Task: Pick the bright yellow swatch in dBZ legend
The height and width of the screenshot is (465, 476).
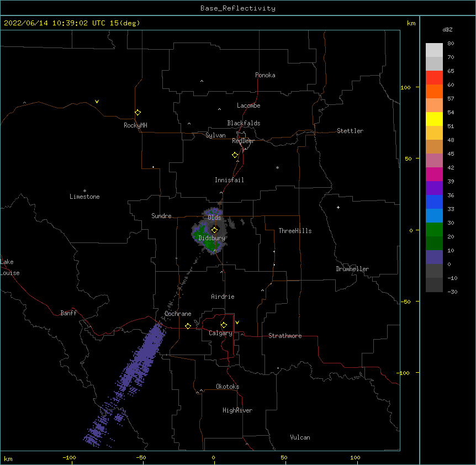Action: [434, 119]
